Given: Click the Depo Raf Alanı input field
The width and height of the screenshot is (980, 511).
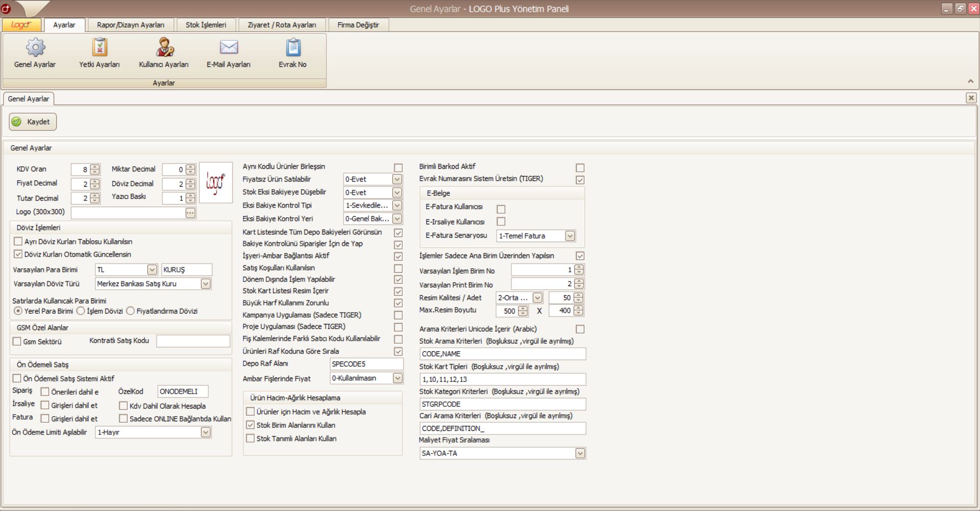Looking at the screenshot, I should coord(366,364).
